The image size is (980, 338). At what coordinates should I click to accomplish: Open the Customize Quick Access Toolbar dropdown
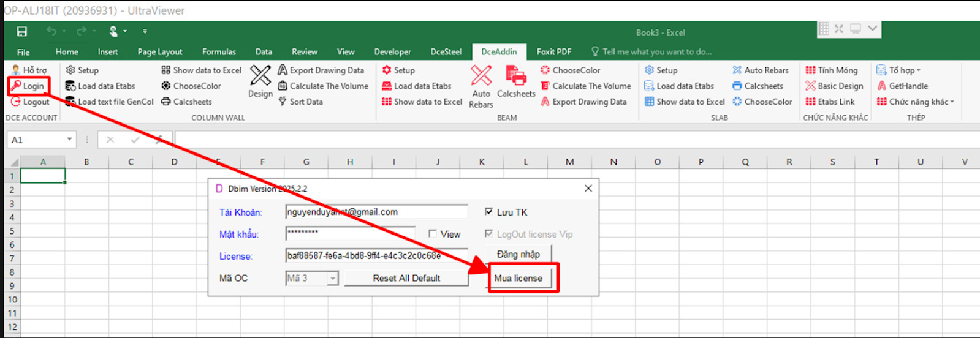pyautogui.click(x=145, y=31)
